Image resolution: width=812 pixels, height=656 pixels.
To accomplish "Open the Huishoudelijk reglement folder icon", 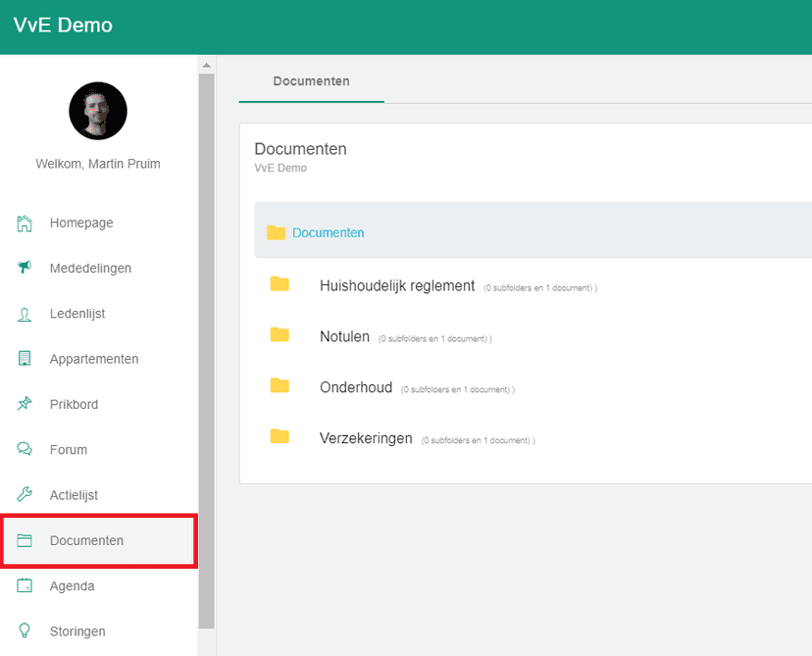I will pos(279,283).
